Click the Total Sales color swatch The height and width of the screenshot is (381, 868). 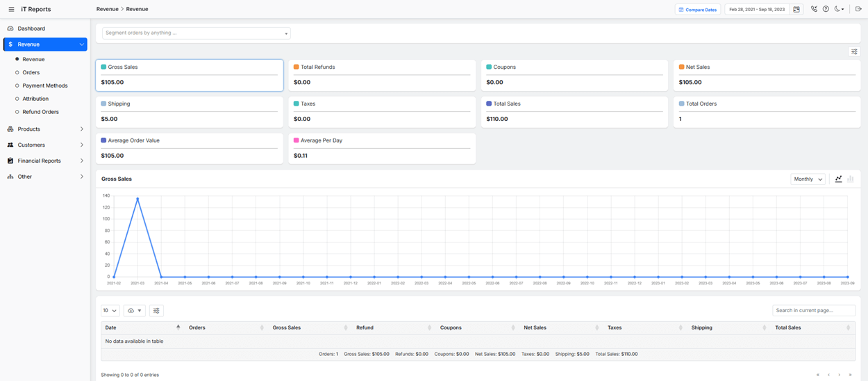pyautogui.click(x=489, y=104)
